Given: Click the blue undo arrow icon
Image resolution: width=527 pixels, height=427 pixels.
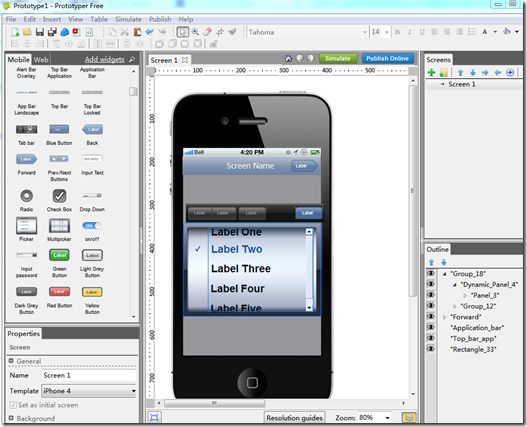Looking at the screenshot, I should [x=150, y=32].
